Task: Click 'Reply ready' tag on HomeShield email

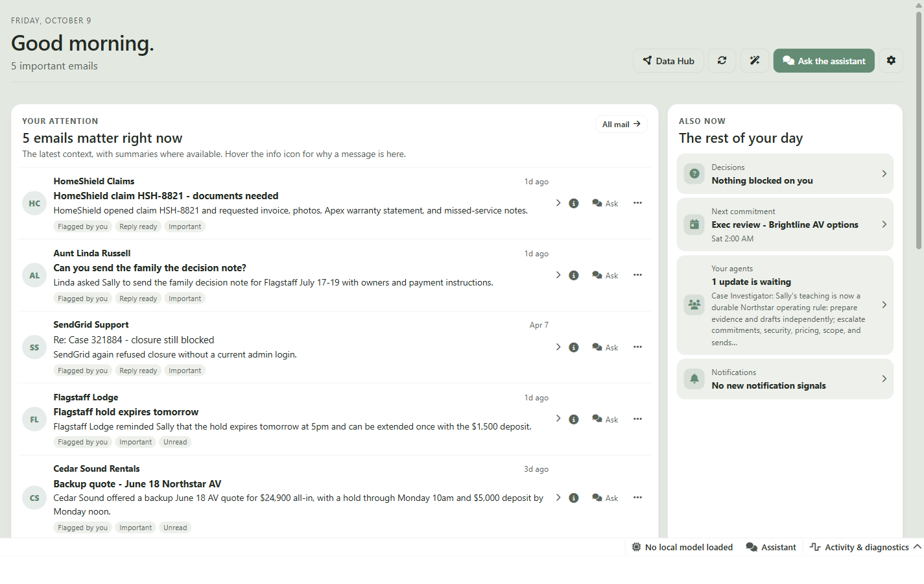Action: (138, 226)
